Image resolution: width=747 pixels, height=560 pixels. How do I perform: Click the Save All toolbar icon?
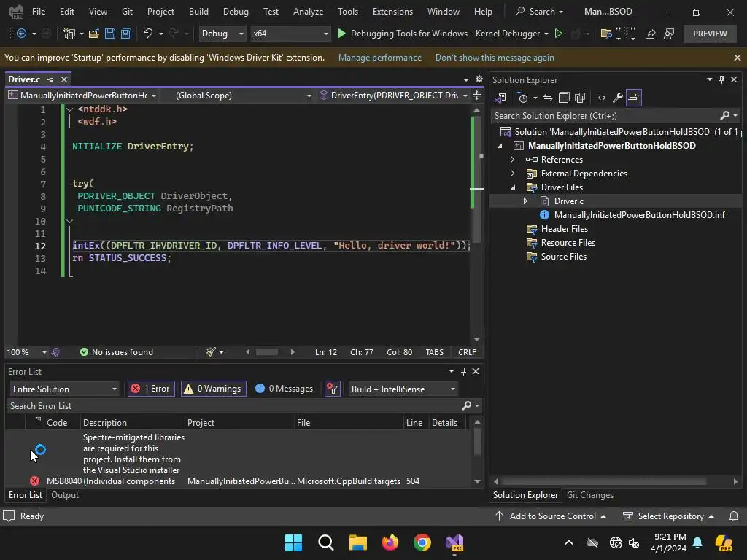tap(125, 34)
